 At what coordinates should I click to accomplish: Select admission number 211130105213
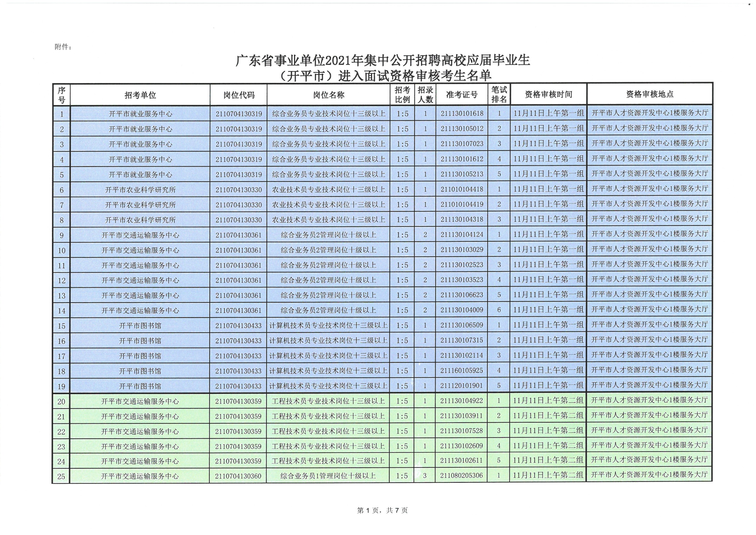[x=462, y=174]
